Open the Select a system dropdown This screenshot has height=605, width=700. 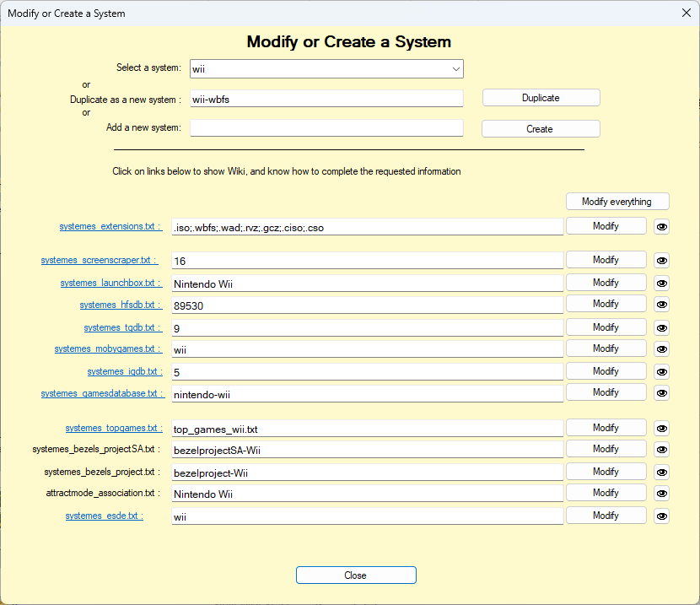click(x=326, y=69)
